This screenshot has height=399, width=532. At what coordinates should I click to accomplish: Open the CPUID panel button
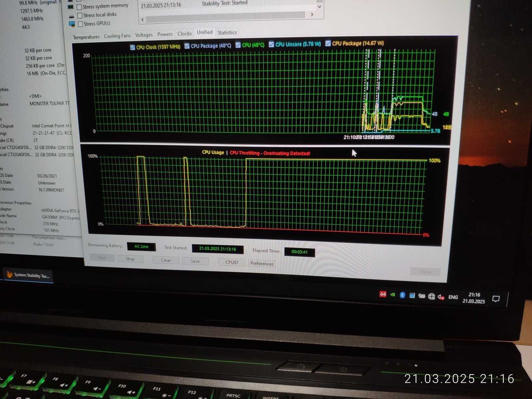coord(231,262)
